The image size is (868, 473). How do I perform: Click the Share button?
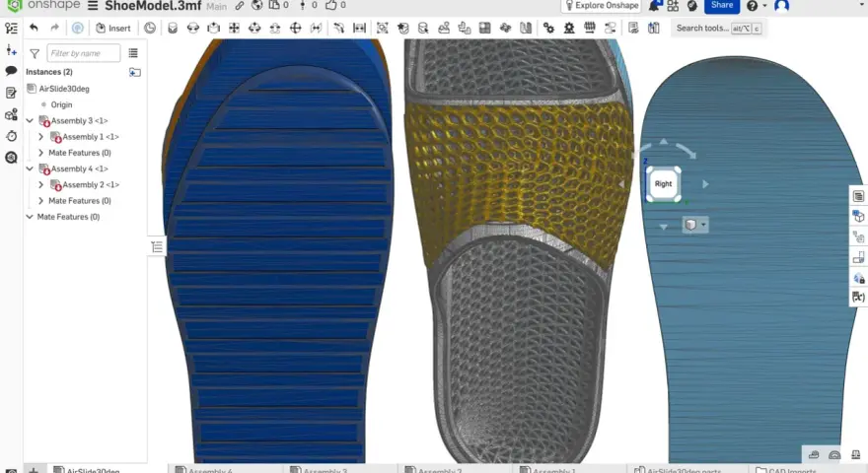[x=722, y=6]
